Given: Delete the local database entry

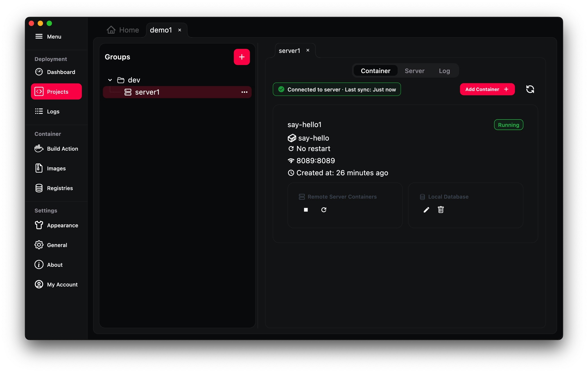Looking at the screenshot, I should coord(441,210).
